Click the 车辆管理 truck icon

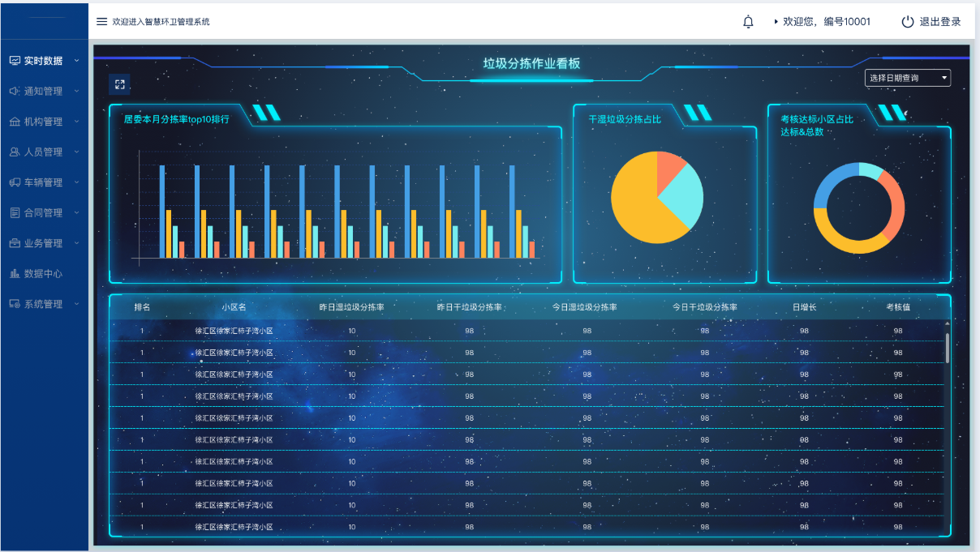click(15, 182)
